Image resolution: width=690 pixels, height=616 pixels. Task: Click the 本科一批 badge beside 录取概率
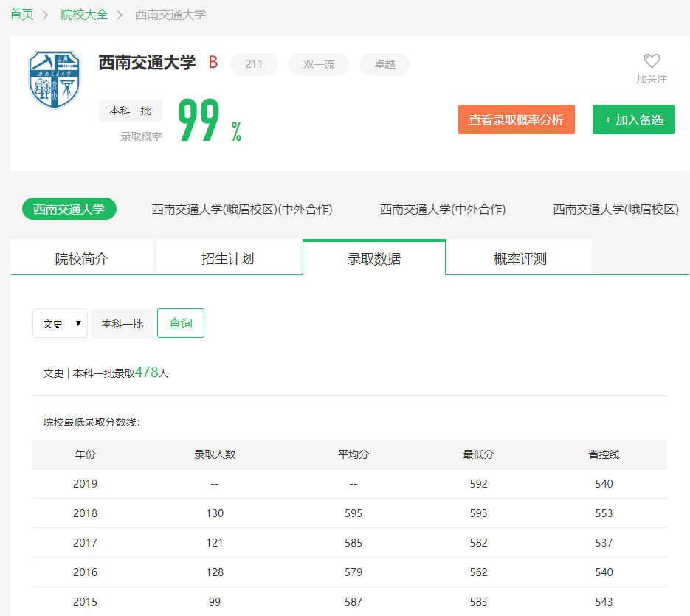(131, 111)
